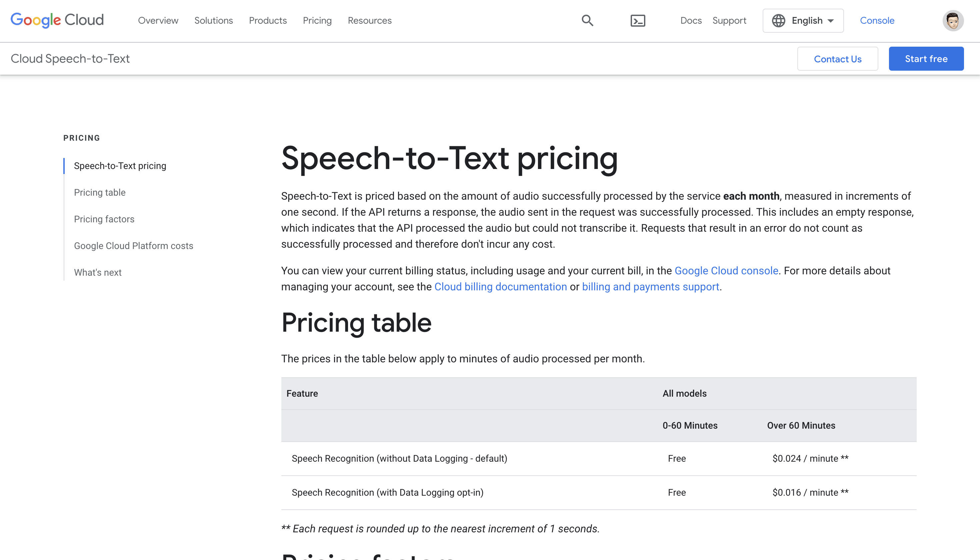
Task: Toggle the Speech-to-Text pricing menu item
Action: coord(120,166)
